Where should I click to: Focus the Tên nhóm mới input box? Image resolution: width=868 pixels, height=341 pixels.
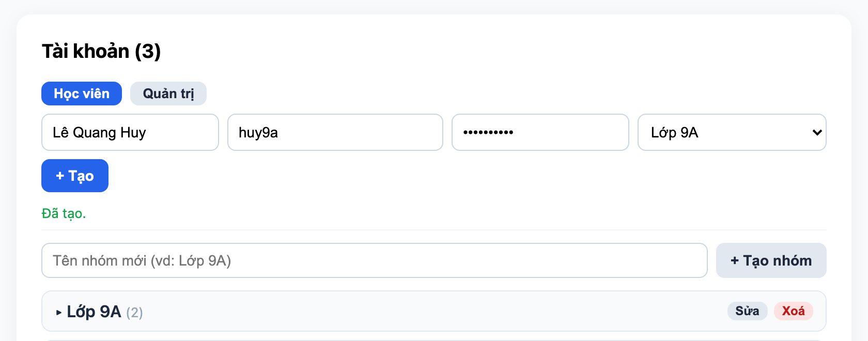[375, 260]
